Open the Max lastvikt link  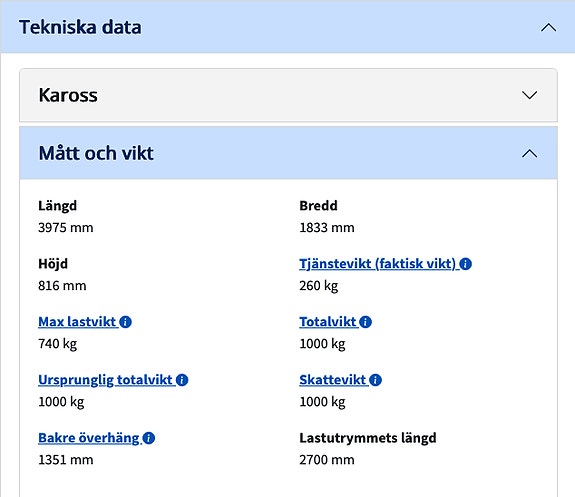[x=77, y=322]
